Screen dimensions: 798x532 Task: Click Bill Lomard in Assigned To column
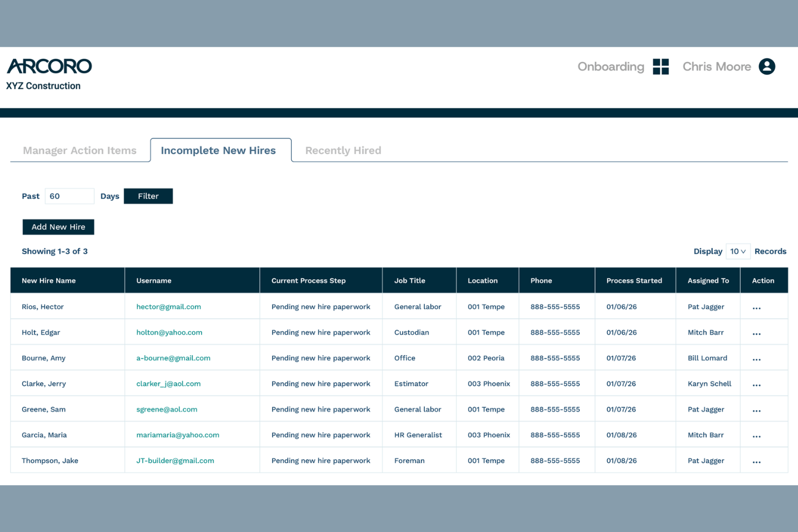[707, 358]
